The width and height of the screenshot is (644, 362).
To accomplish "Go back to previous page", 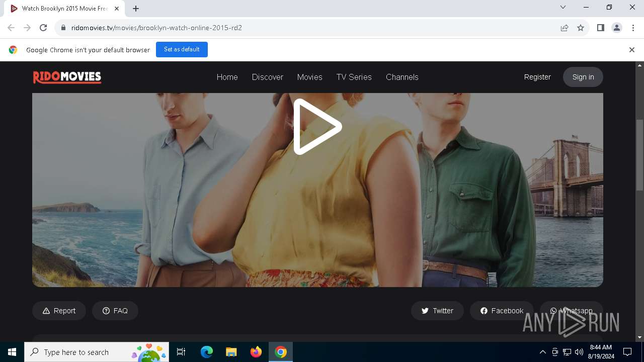I will tap(11, 28).
